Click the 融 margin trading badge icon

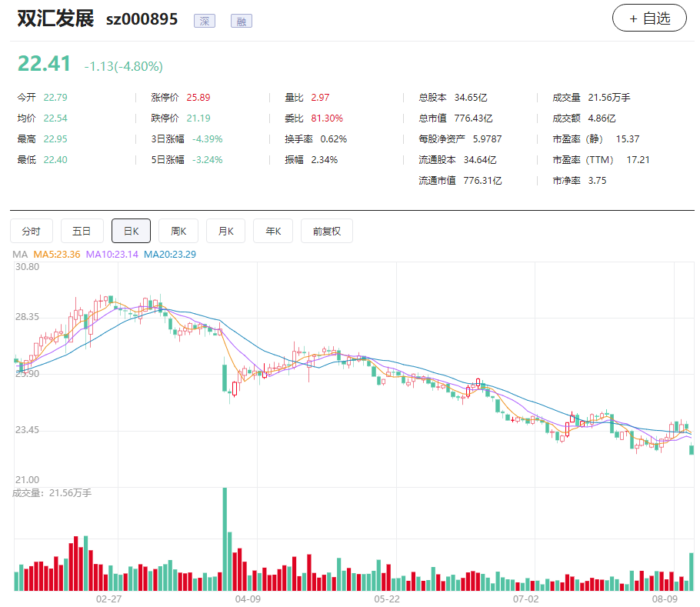point(242,21)
